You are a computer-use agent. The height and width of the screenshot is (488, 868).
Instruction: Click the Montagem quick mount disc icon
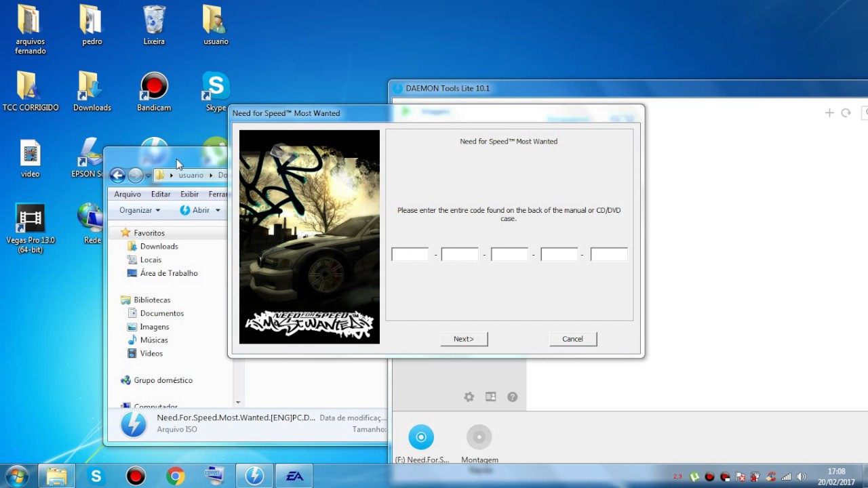click(x=479, y=437)
